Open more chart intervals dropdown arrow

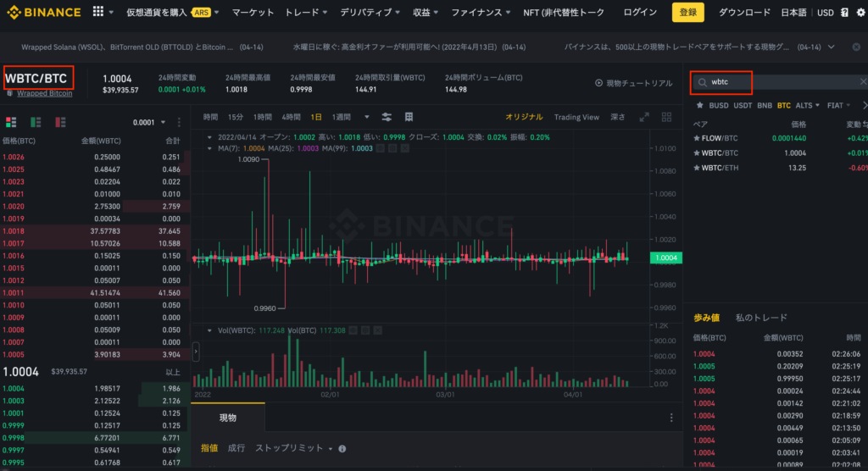[x=366, y=117]
